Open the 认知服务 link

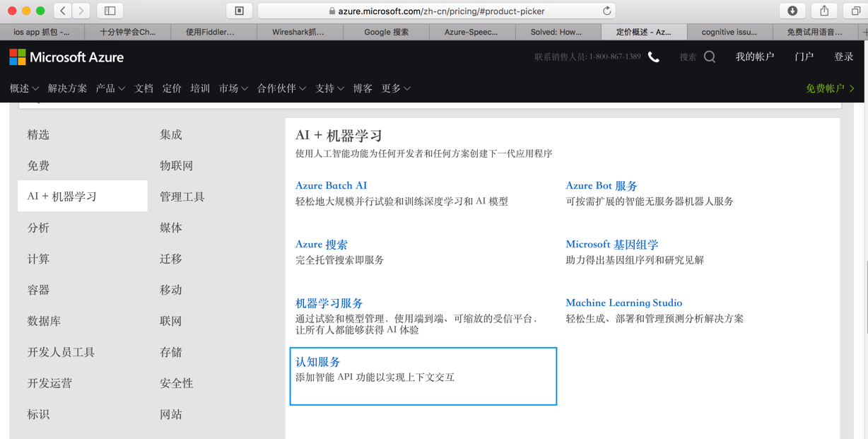point(318,361)
